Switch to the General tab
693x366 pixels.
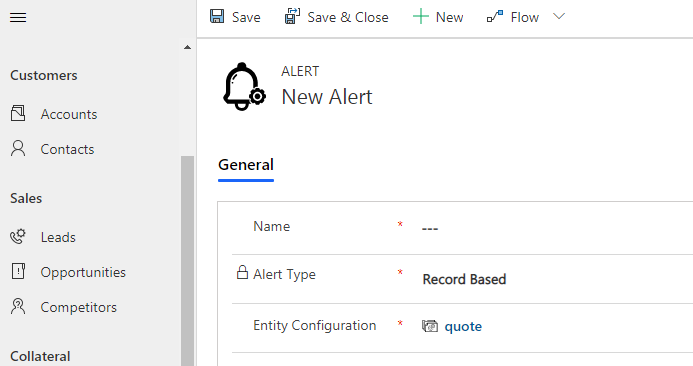click(246, 165)
